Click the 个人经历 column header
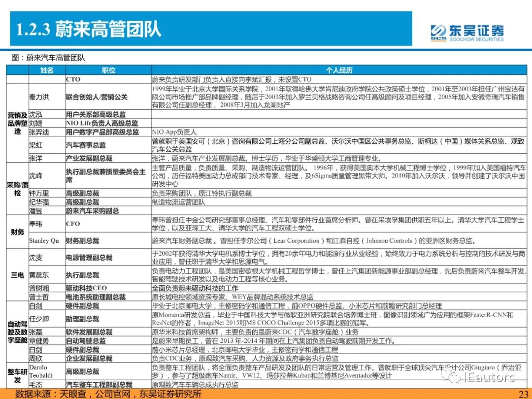 click(x=339, y=70)
